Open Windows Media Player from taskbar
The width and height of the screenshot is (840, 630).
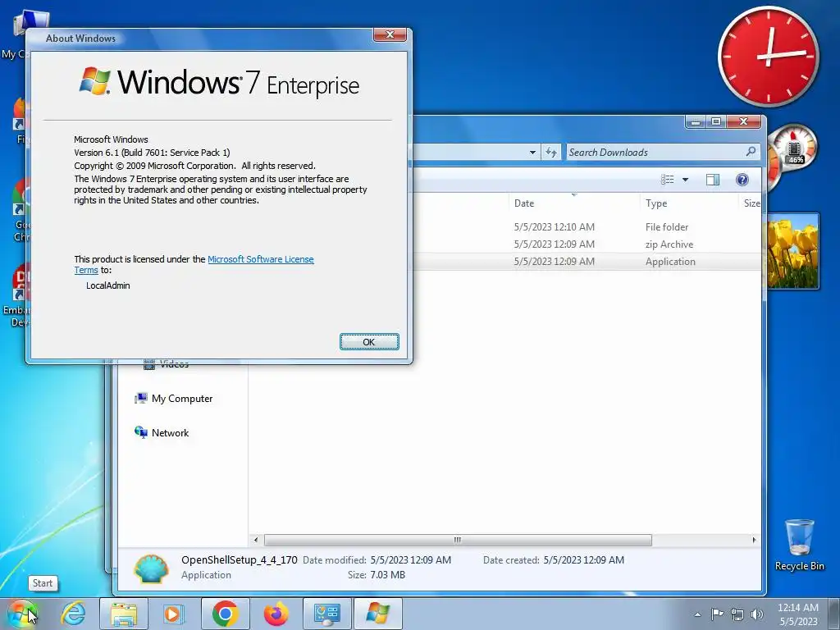pyautogui.click(x=174, y=614)
